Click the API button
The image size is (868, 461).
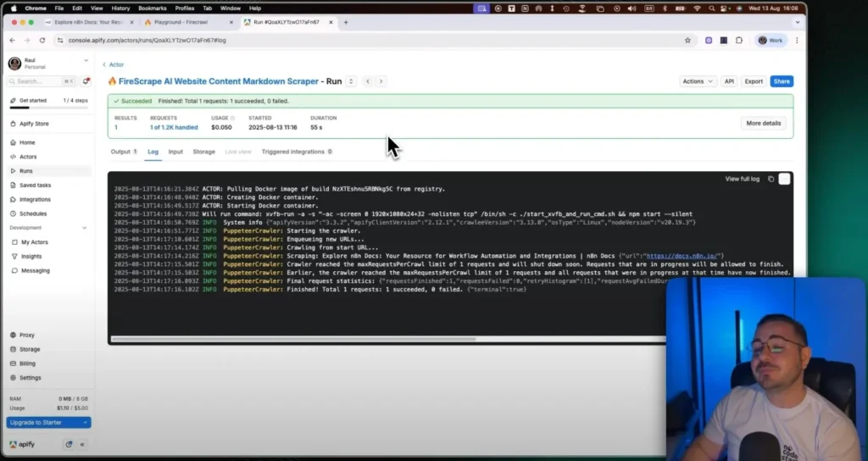[x=729, y=81]
